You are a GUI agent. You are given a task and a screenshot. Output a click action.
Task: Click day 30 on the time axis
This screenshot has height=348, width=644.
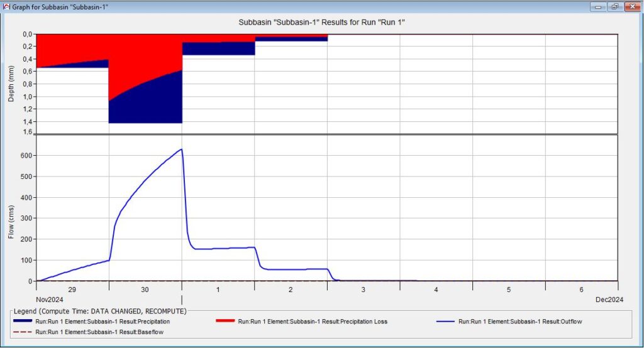tap(145, 289)
